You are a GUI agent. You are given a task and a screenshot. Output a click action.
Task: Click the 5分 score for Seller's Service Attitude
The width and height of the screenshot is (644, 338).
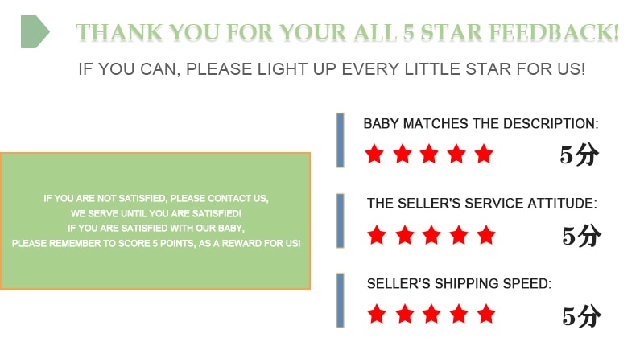click(581, 236)
